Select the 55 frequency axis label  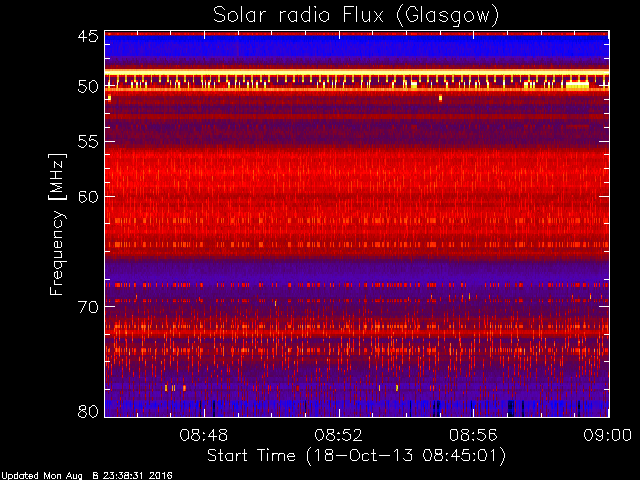(88, 142)
